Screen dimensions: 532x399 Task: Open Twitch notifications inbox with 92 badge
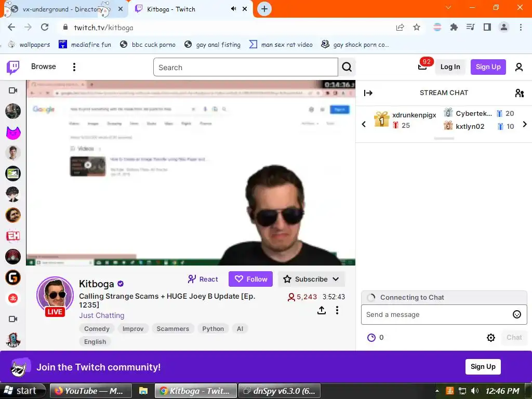pyautogui.click(x=423, y=66)
